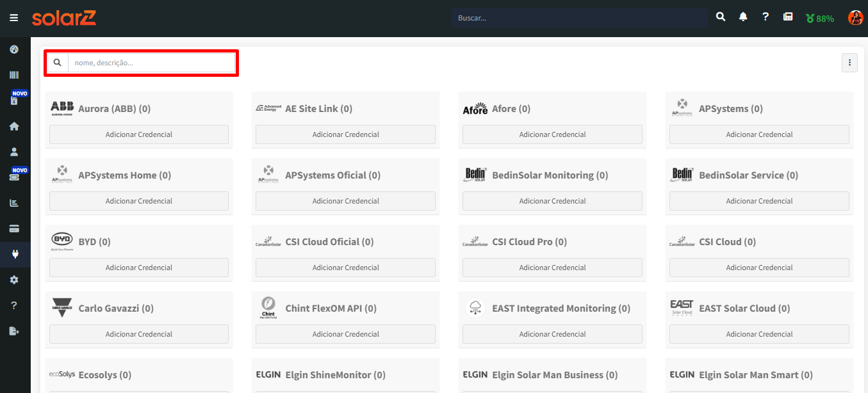The width and height of the screenshot is (868, 393).
Task: Open the hamburger menu in the header
Action: [x=14, y=18]
